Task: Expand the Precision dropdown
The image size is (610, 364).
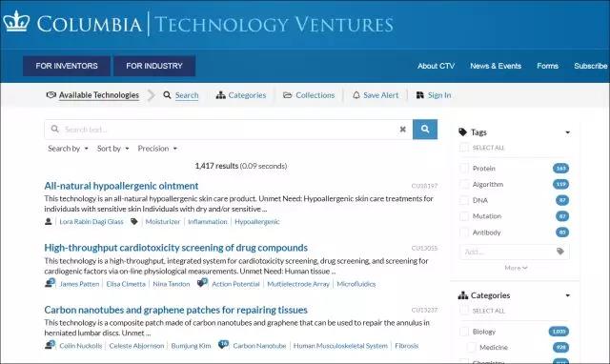Action: pyautogui.click(x=157, y=149)
